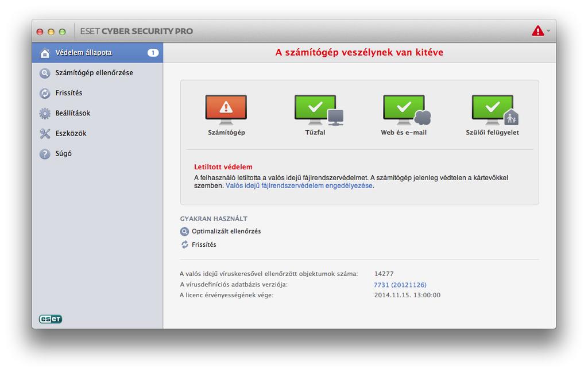Click the A vírusdefiníciós adatbázis verziója label
Viewport: 588px width, 373px height.
234,285
